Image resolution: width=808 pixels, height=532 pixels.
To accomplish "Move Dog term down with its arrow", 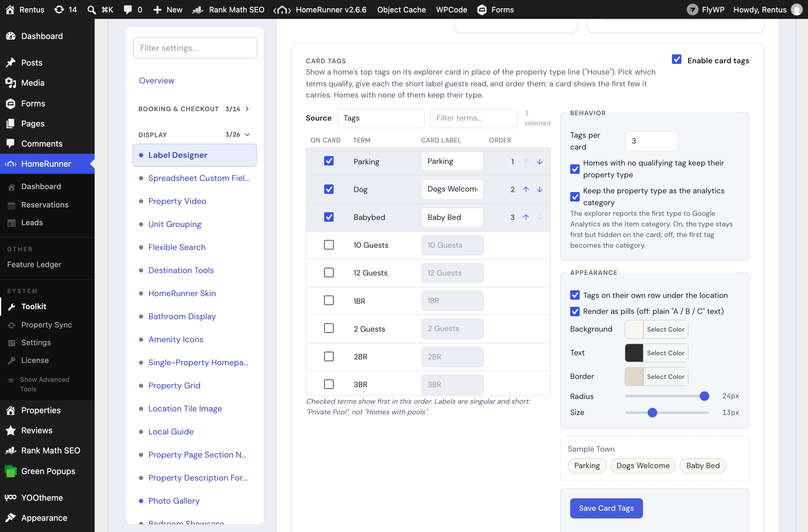I will 539,189.
